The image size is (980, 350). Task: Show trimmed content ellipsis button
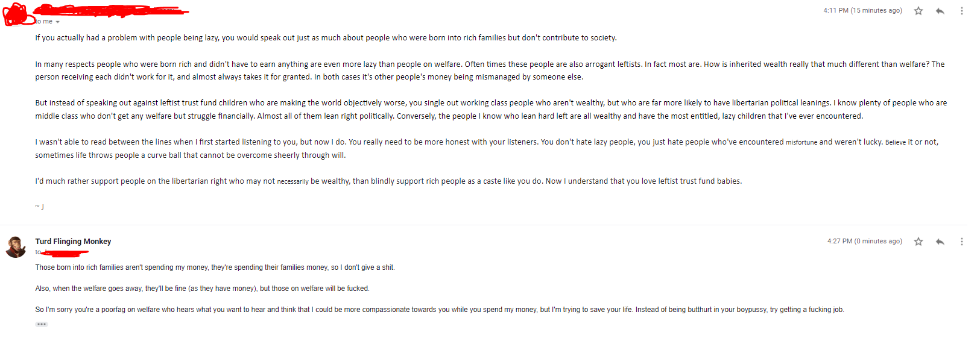[42, 324]
